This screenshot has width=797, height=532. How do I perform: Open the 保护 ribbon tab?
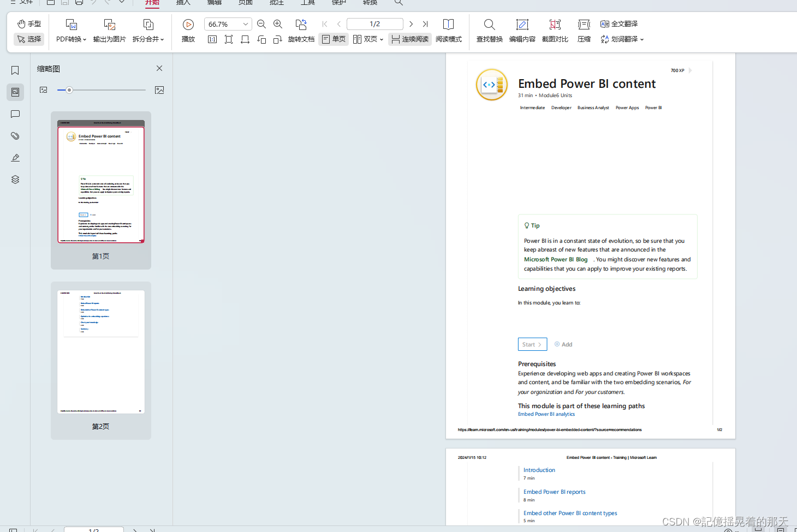[x=339, y=3]
